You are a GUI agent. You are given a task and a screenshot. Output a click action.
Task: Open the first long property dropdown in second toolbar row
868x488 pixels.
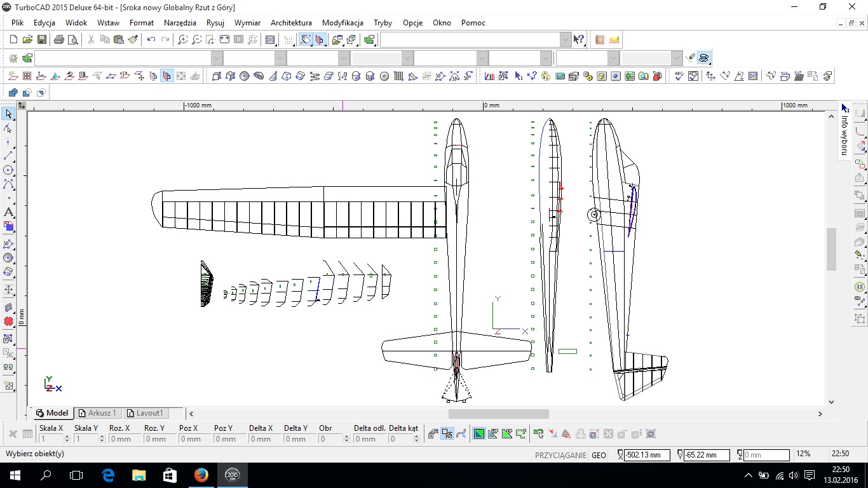pyautogui.click(x=217, y=58)
